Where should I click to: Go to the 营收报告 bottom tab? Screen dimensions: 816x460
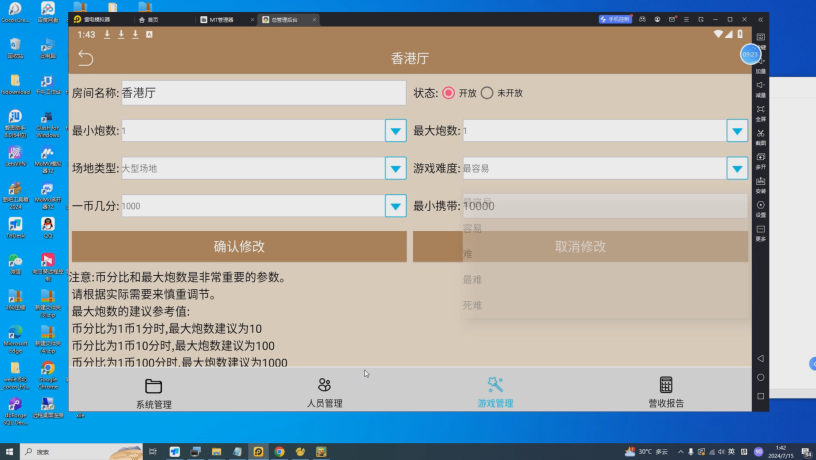666,392
